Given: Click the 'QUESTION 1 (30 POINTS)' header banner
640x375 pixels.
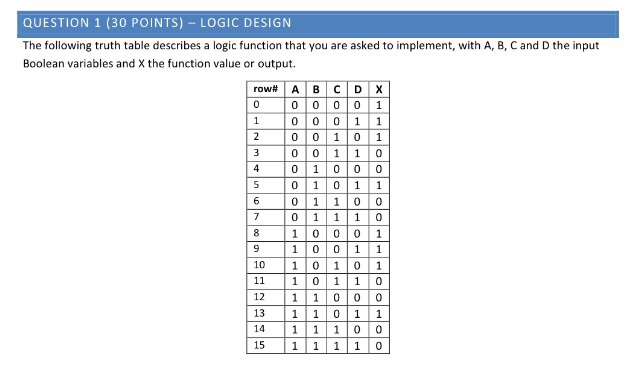Looking at the screenshot, I should click(318, 24).
